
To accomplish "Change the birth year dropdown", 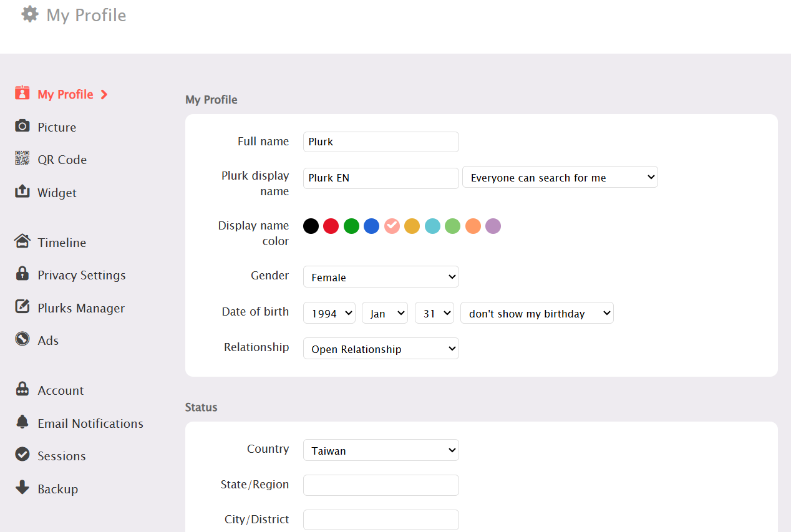I will click(329, 313).
